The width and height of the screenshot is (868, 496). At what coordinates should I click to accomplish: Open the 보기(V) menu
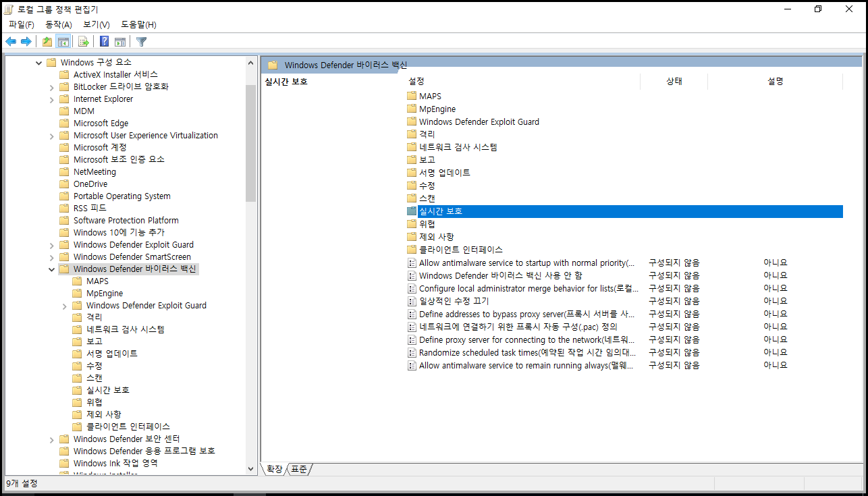97,24
